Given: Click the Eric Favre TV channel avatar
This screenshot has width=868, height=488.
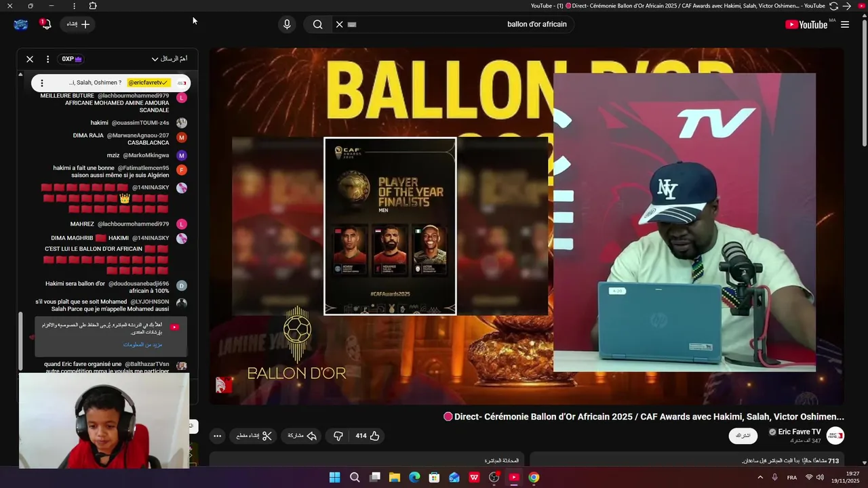Looking at the screenshot, I should point(835,436).
